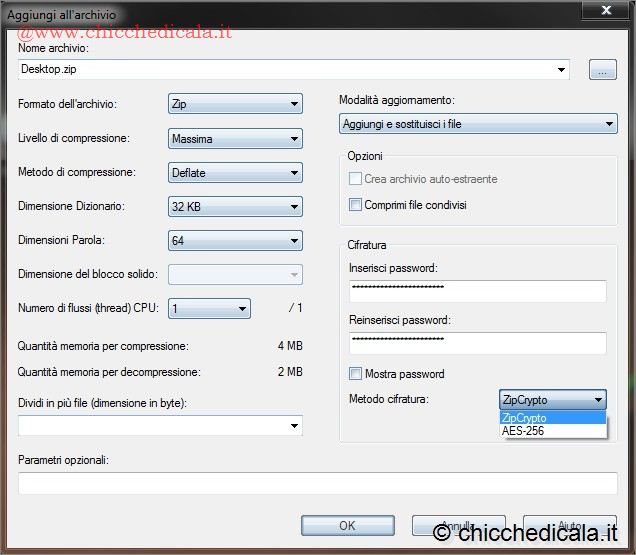This screenshot has height=555, width=636.
Task: Click the Parametri opzionali text field
Action: (x=317, y=484)
